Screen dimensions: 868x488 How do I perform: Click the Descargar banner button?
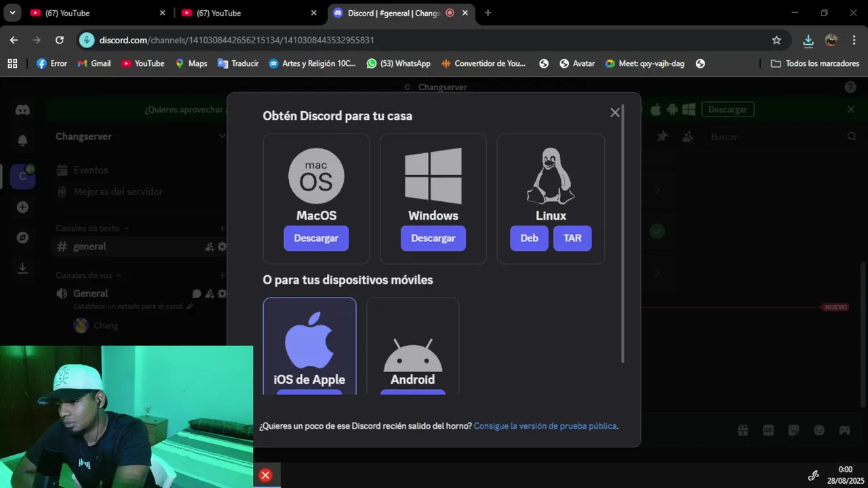click(x=728, y=110)
